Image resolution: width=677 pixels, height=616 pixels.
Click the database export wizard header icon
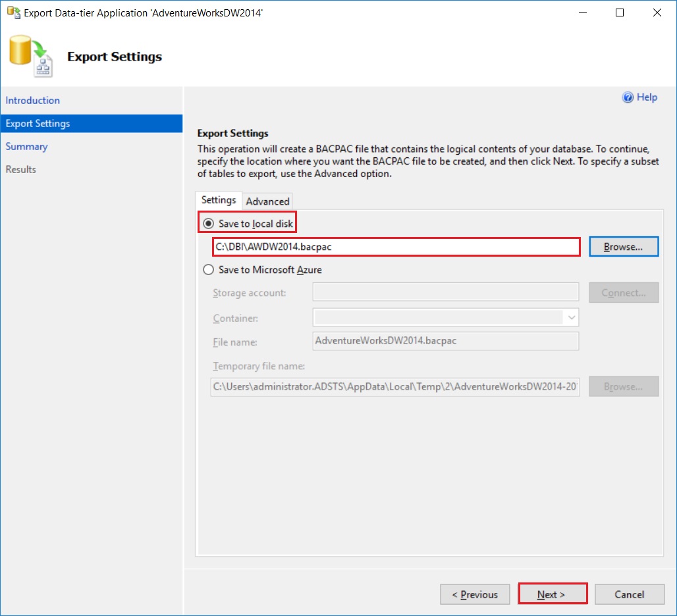tap(31, 56)
